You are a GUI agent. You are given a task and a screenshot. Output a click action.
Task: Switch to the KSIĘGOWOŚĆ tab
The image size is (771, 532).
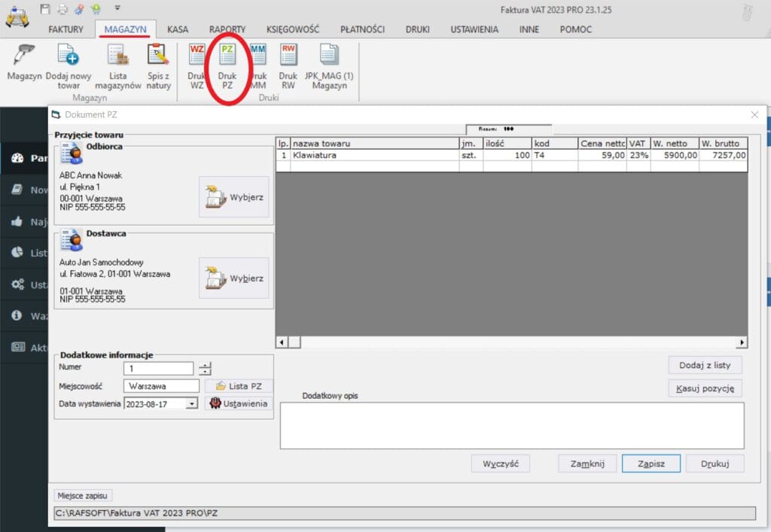click(x=293, y=29)
